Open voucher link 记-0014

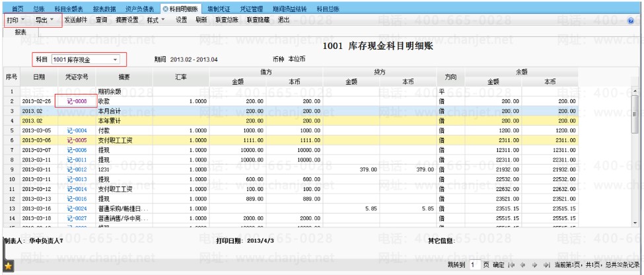tap(77, 189)
